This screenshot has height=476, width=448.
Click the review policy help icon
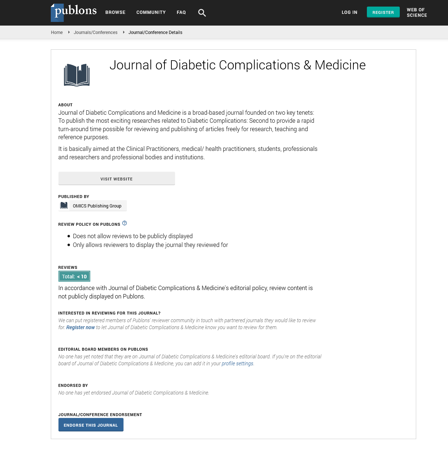pyautogui.click(x=125, y=223)
